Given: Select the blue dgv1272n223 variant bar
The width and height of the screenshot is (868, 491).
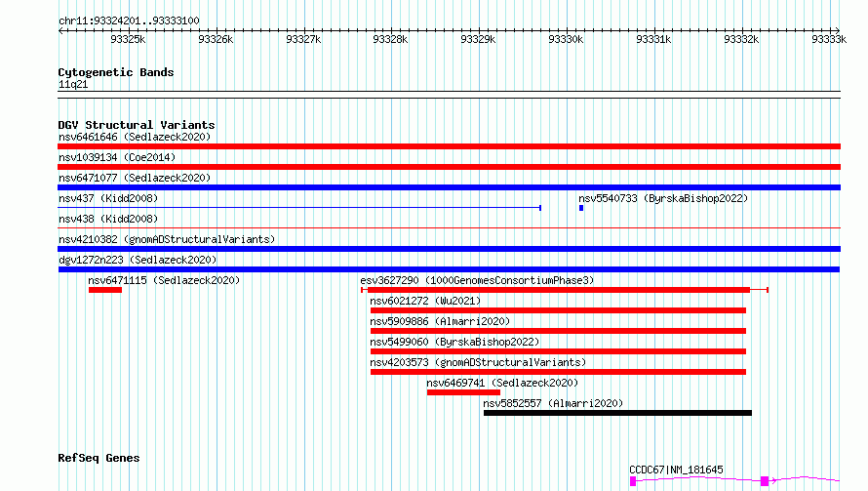Looking at the screenshot, I should pos(449,269).
